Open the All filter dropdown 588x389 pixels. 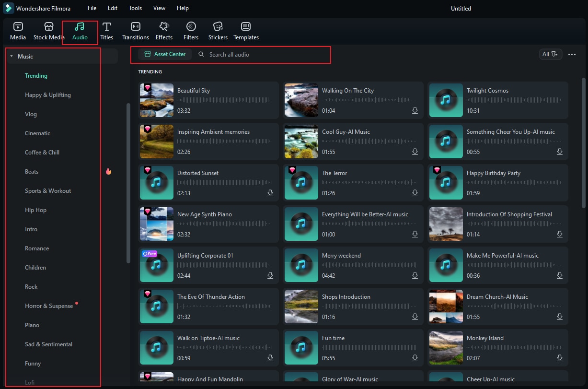(550, 54)
